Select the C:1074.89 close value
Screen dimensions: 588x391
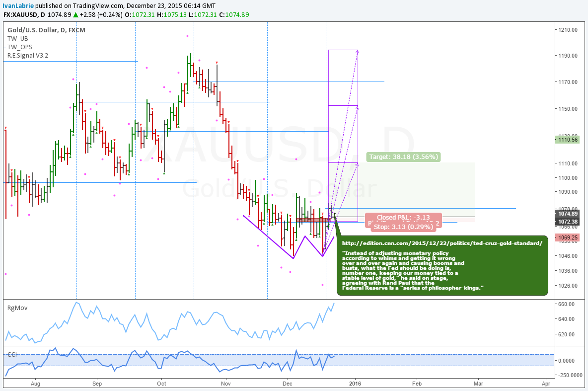click(x=234, y=14)
